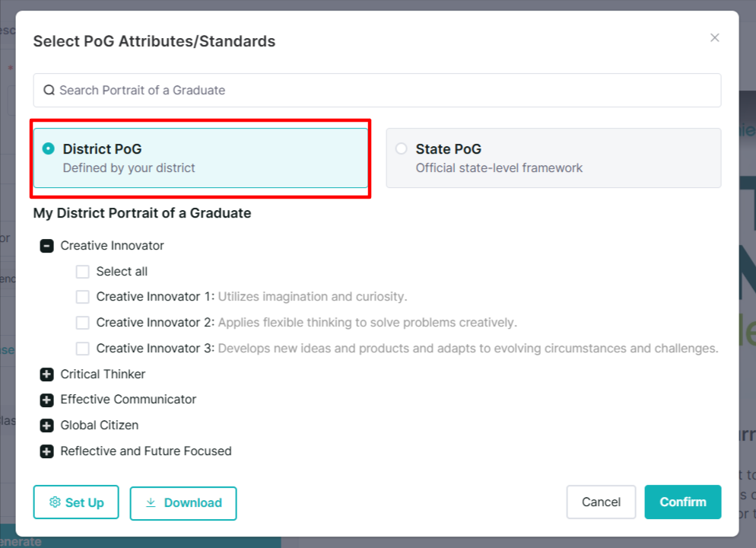
Task: Expand Reflective and Future Focused group
Action: coord(46,451)
